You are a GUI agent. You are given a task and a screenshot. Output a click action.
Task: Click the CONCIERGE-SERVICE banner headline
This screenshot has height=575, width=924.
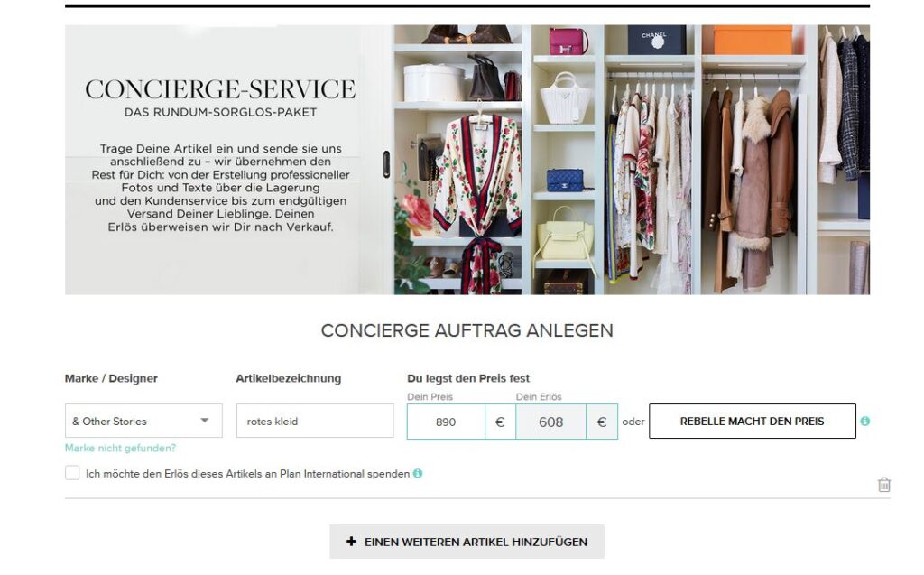220,89
